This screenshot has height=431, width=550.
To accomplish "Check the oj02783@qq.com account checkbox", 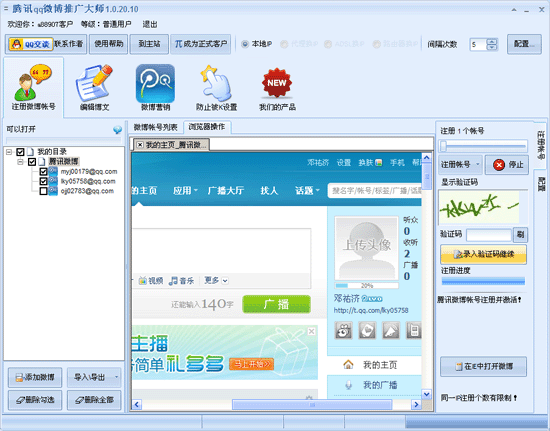I will pos(43,191).
